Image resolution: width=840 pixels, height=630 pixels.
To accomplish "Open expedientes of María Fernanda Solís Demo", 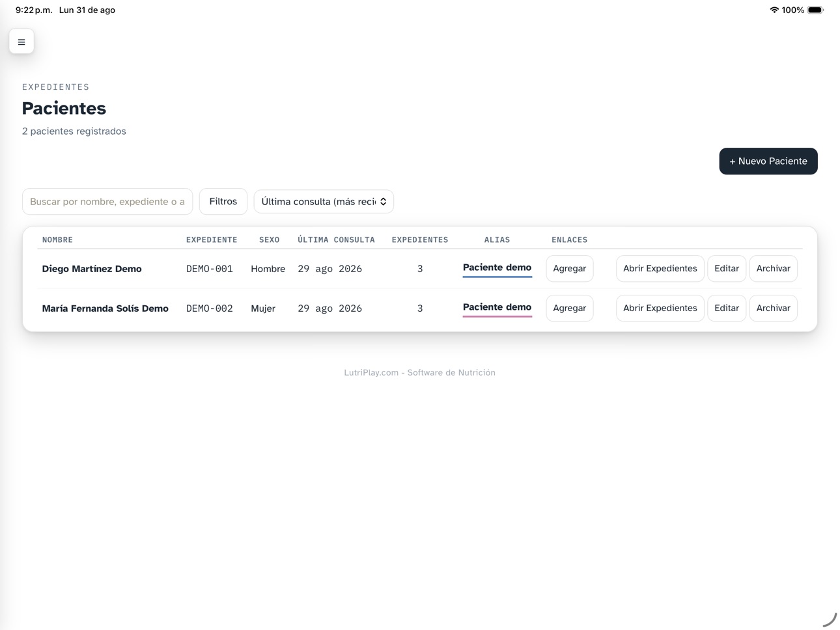I will coord(660,308).
